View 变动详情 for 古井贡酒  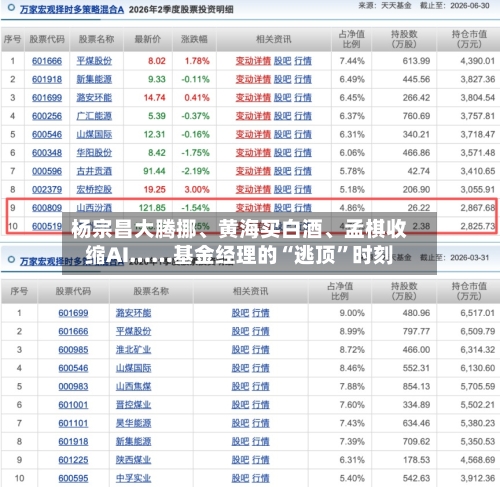(253, 171)
